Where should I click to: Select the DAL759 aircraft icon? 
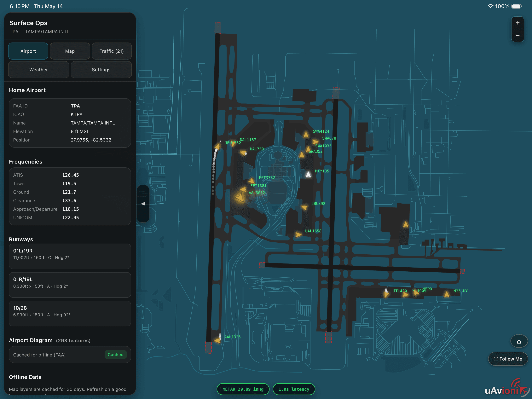pyautogui.click(x=243, y=153)
